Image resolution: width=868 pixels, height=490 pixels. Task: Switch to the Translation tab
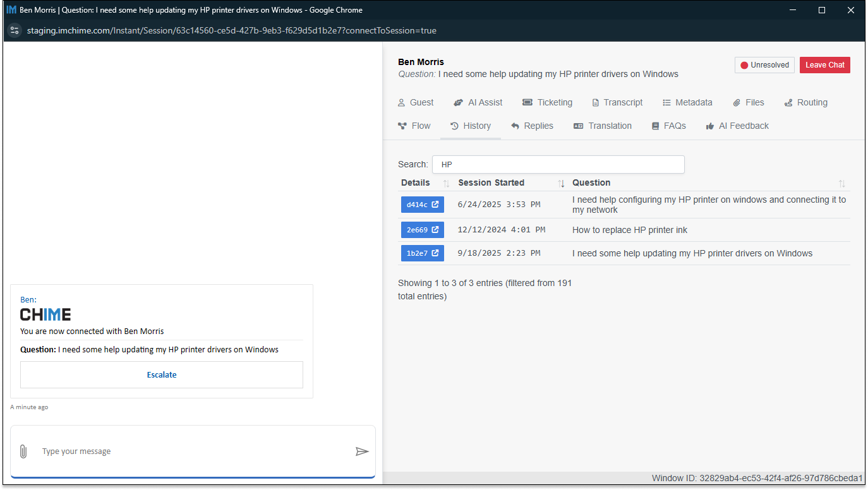pyautogui.click(x=603, y=126)
